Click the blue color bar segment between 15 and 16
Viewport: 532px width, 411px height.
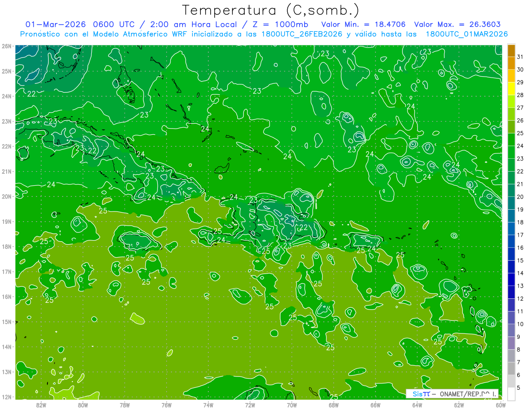tap(511, 254)
